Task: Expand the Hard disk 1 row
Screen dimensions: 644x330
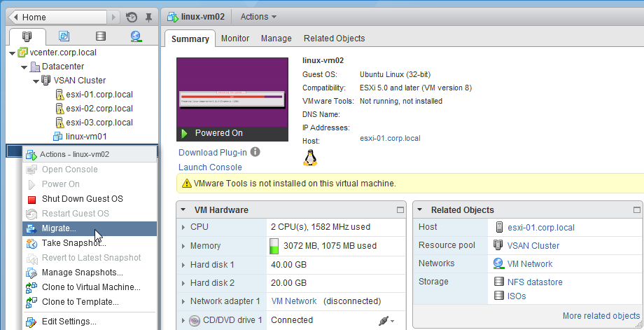Action: (183, 265)
